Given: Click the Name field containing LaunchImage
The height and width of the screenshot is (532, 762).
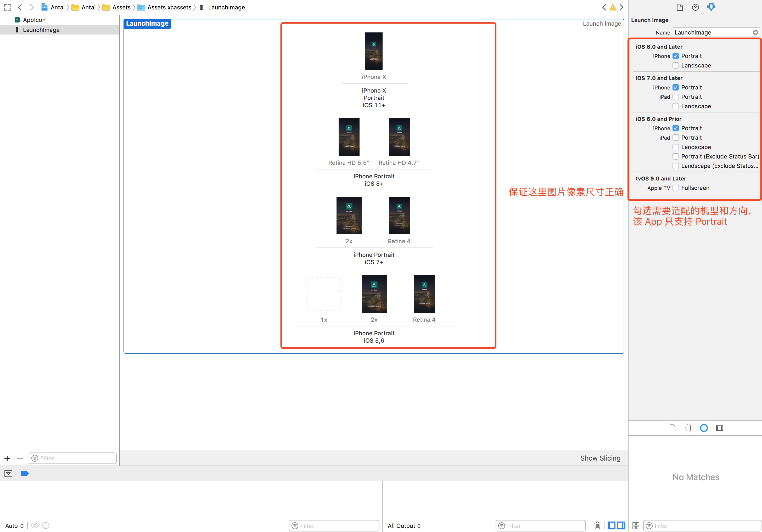Looking at the screenshot, I should point(712,32).
